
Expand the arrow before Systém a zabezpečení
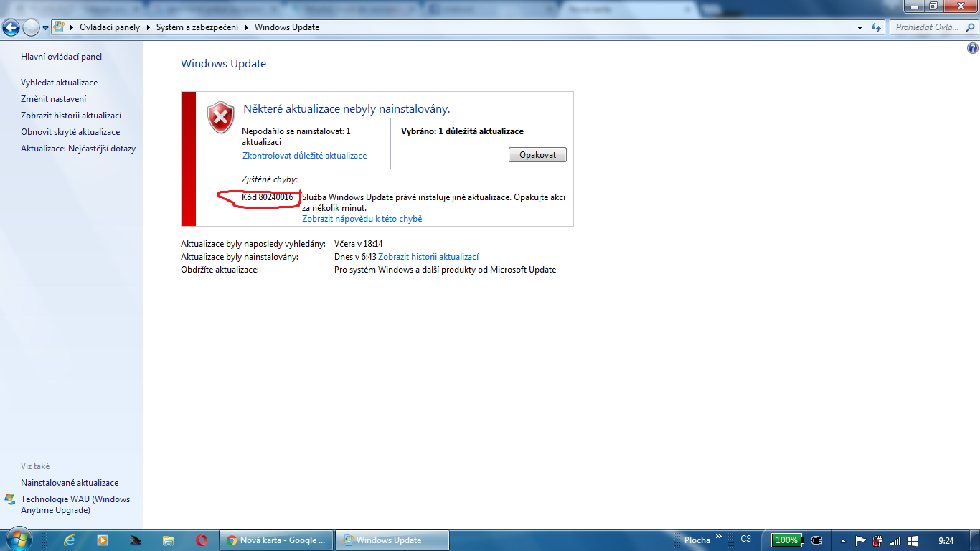(x=149, y=27)
